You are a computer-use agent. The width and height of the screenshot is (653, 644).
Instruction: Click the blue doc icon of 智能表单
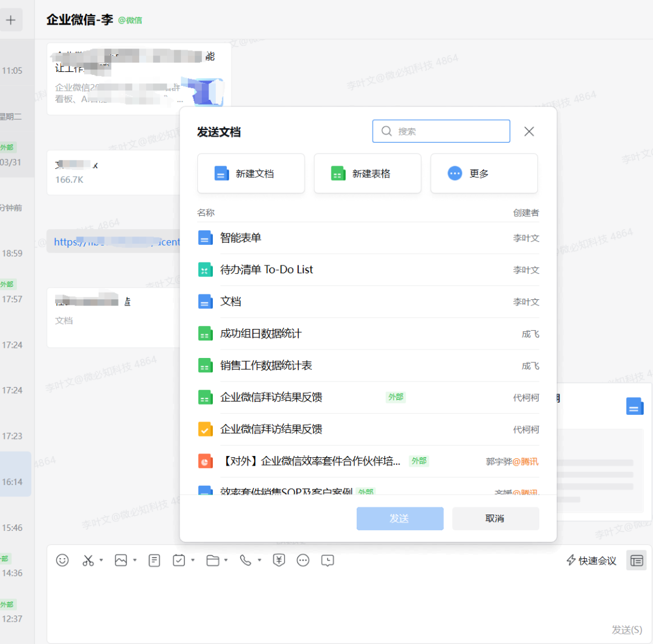tap(206, 238)
